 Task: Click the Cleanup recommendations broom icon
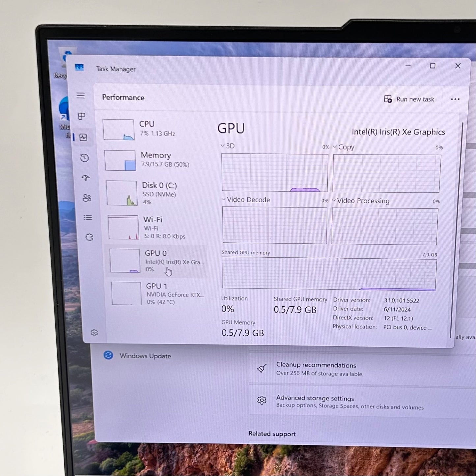[262, 368]
